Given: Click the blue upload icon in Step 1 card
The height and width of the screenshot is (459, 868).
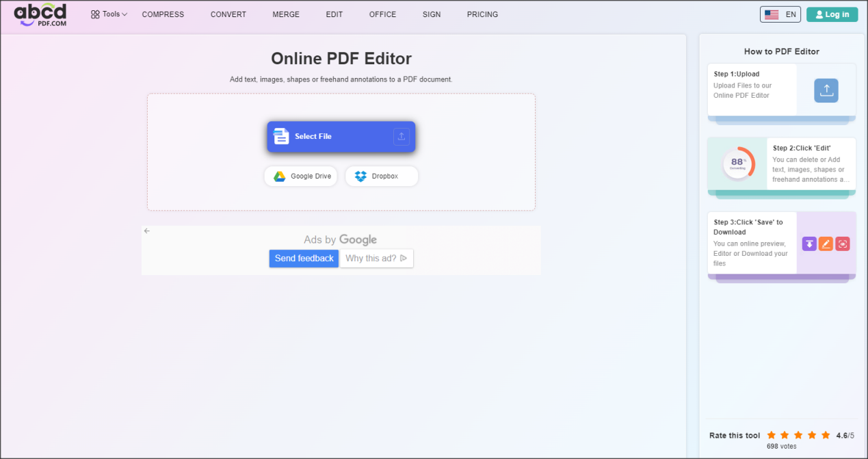Looking at the screenshot, I should point(826,90).
